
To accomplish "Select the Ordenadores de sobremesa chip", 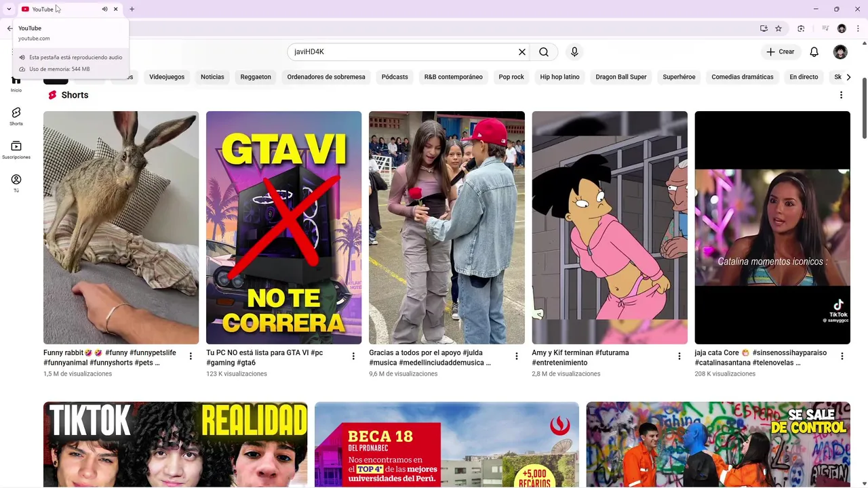I will (x=326, y=77).
